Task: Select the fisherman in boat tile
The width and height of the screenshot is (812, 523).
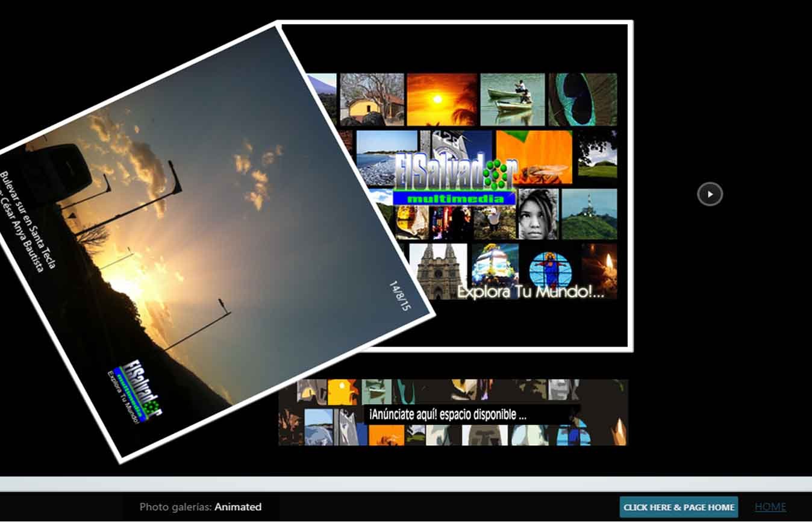Action: pos(513,99)
